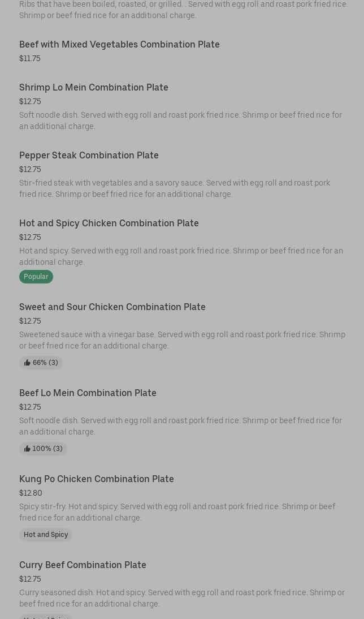
Task: Open Shrimp Lo Mein Combination Plate item
Action: pos(94,87)
